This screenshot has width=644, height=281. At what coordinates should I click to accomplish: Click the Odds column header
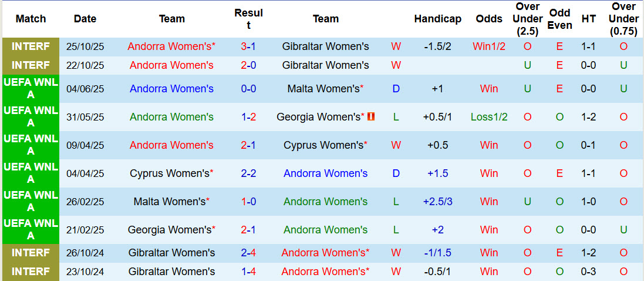tap(489, 19)
